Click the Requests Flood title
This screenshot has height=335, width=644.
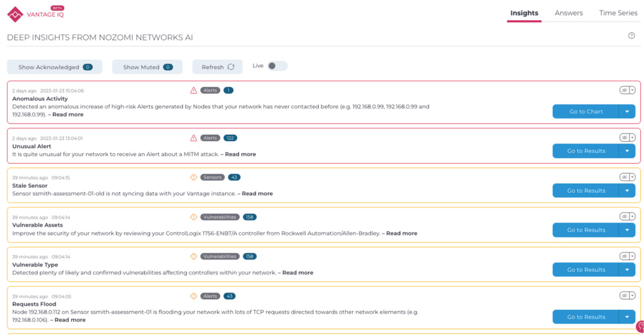click(34, 304)
